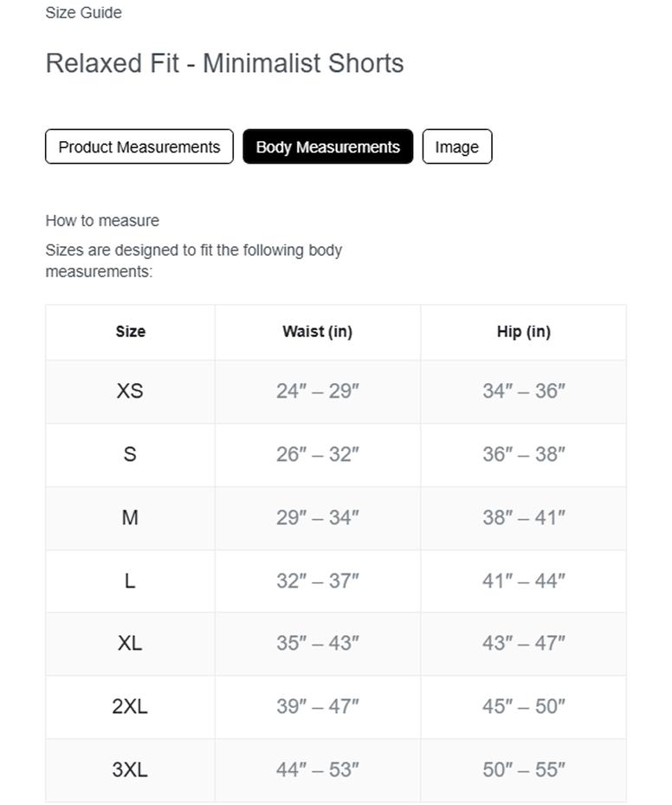Select the 3XL size label in table
Screen dimensions: 672x805
(x=130, y=769)
